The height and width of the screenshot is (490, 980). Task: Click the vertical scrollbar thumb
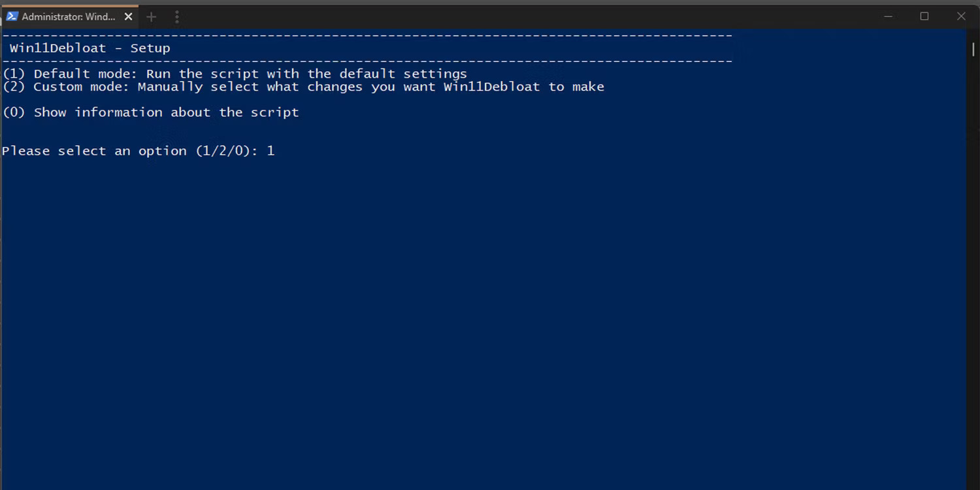[x=973, y=49]
